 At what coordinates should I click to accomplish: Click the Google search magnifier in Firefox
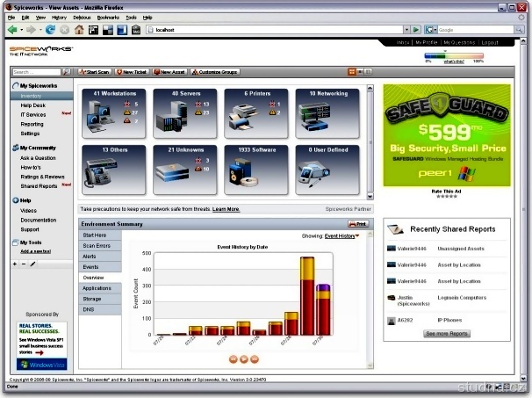point(519,30)
